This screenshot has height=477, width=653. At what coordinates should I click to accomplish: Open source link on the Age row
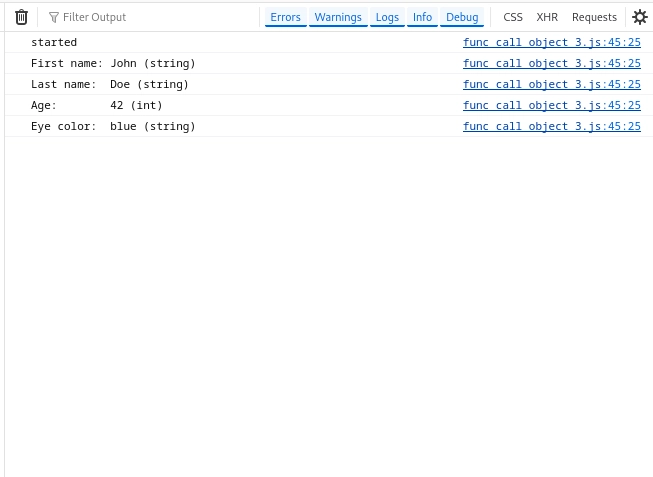[552, 105]
